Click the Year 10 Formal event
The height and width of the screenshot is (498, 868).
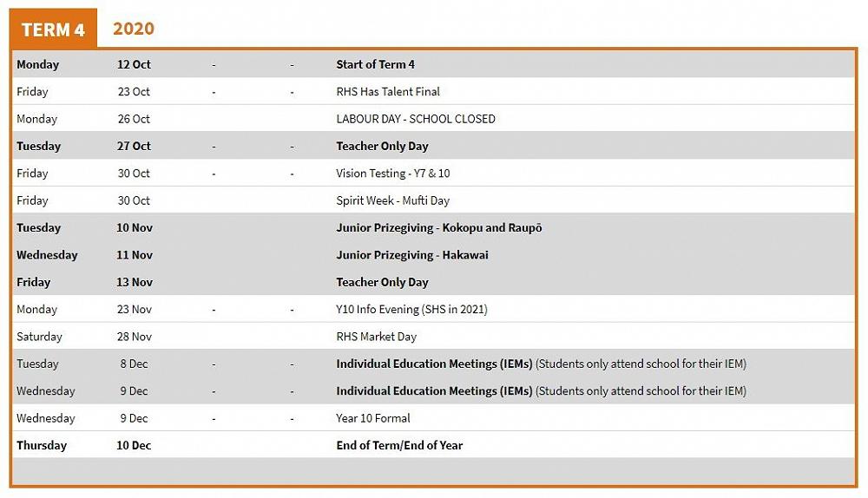372,418
